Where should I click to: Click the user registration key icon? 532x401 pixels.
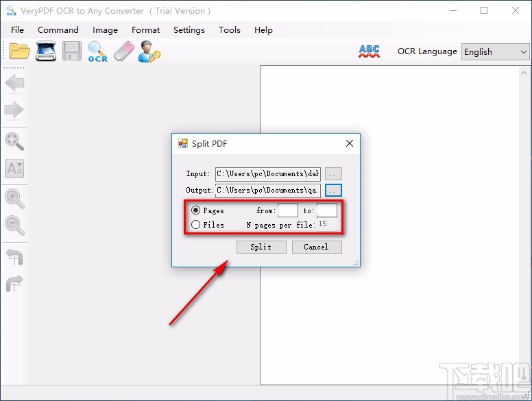pyautogui.click(x=149, y=51)
